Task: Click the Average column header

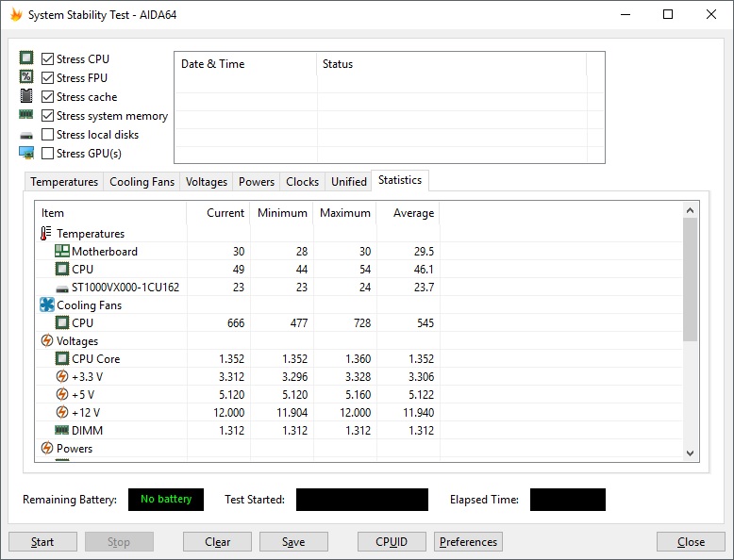Action: tap(409, 213)
